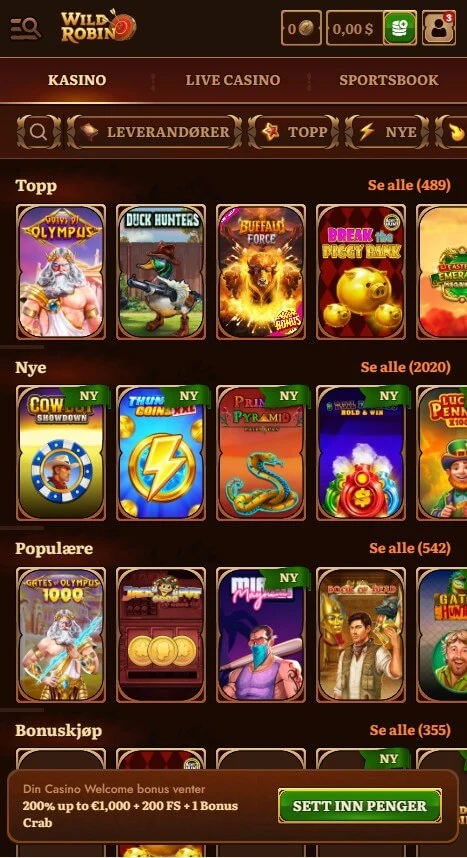Open the Gates of Olympus game
467x858 pixels.
pyautogui.click(x=61, y=272)
